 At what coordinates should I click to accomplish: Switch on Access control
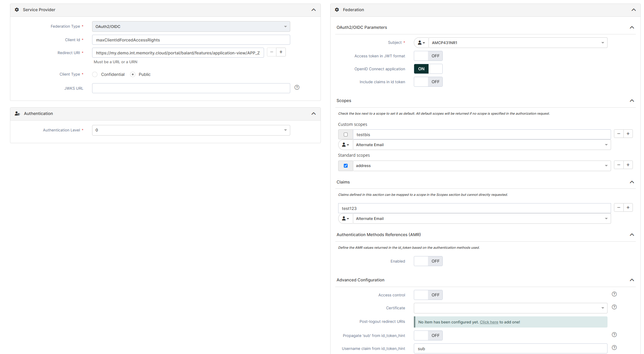pos(428,295)
